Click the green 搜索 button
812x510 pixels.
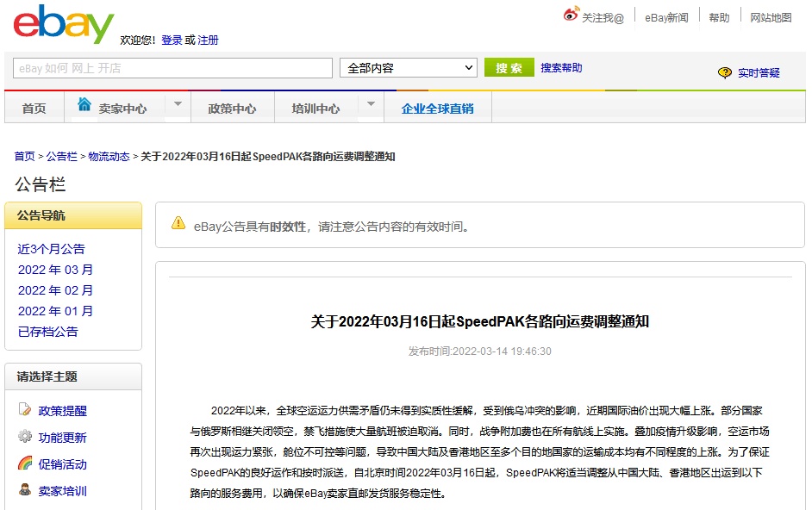click(509, 68)
